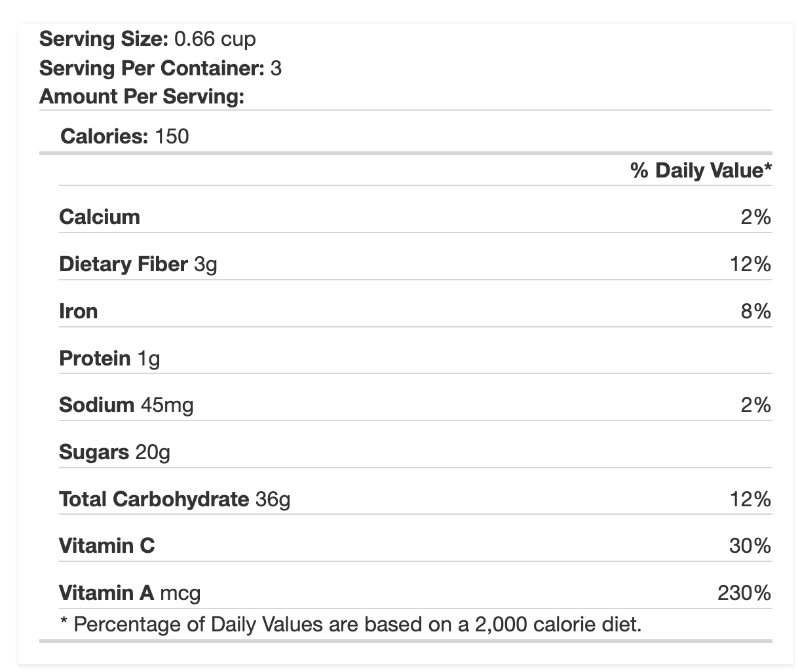Select the Serving Per Container label
The width and height of the screenshot is (798, 672).
pos(152,68)
